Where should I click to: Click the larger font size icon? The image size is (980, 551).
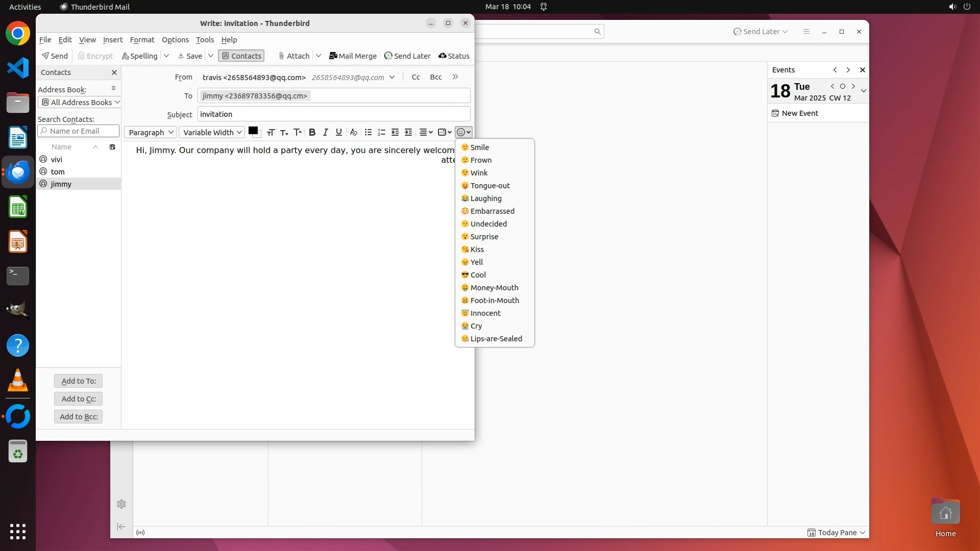[298, 132]
